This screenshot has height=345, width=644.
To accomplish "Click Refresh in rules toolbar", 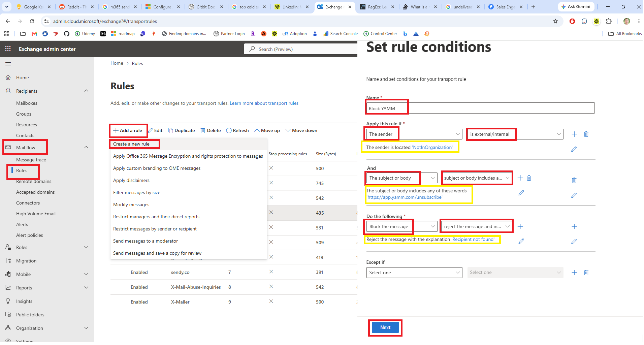I will (x=237, y=130).
